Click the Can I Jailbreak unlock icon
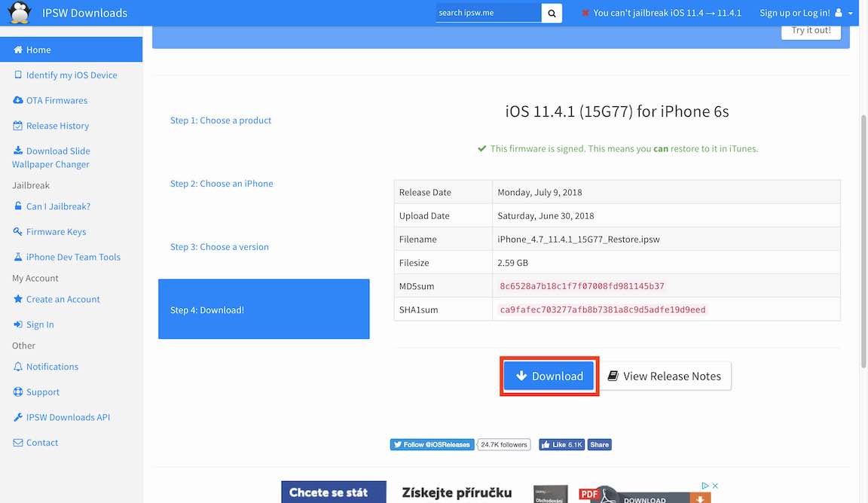Viewport: 868px width, 503px height. 18,206
